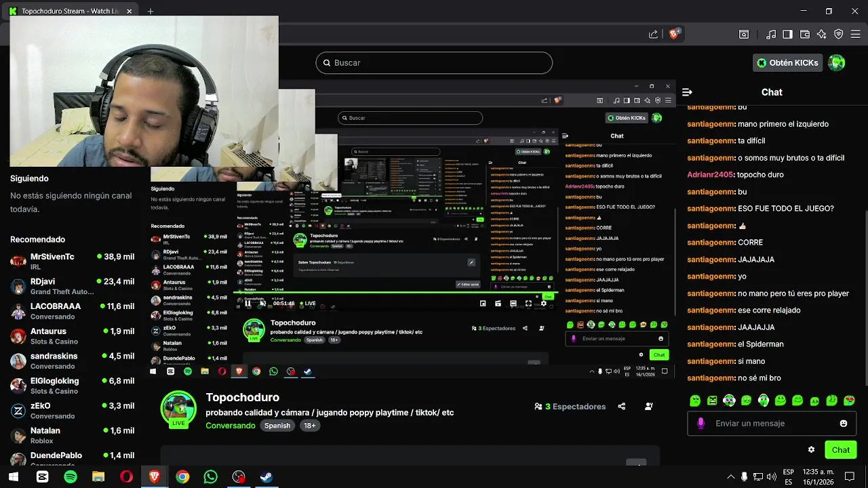Open the Brave Wallet icon
Viewport: 868px width, 488px height.
pyautogui.click(x=805, y=34)
